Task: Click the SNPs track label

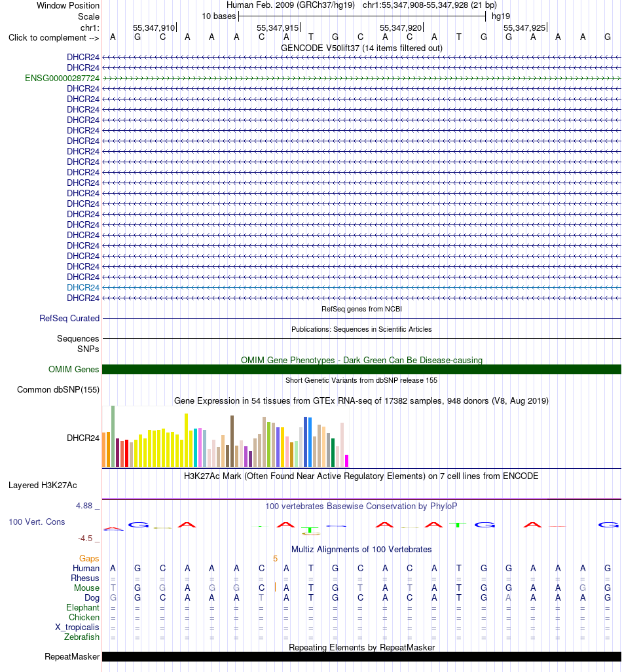Action: [x=88, y=349]
